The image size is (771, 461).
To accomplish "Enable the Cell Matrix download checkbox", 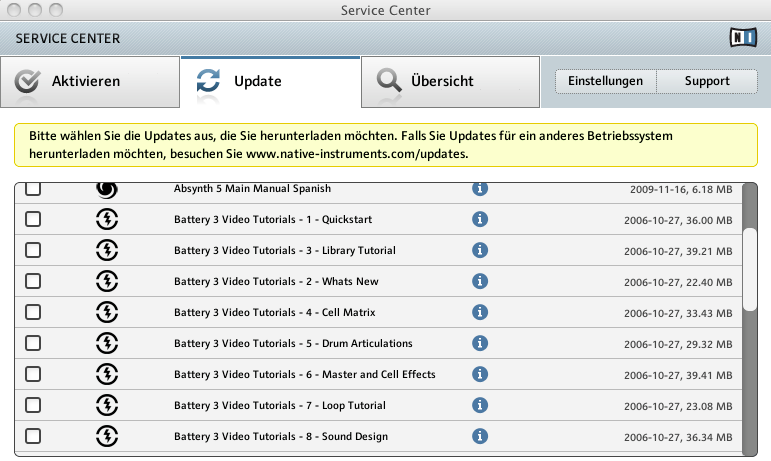I will point(33,312).
